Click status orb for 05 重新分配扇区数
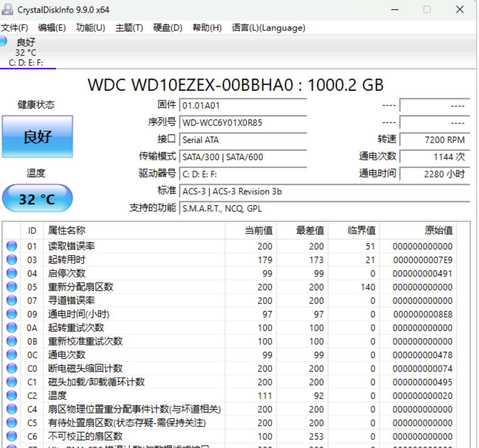Screen dimensions: 479x448 point(11,287)
